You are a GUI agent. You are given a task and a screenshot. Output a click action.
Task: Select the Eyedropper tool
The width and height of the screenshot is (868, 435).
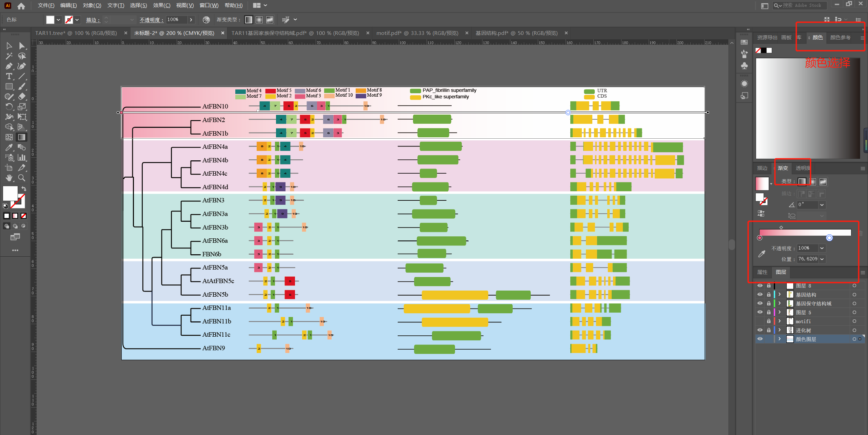[9, 147]
